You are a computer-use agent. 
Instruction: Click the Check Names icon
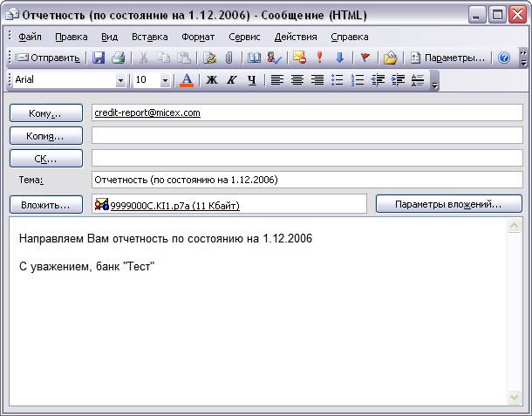point(274,58)
